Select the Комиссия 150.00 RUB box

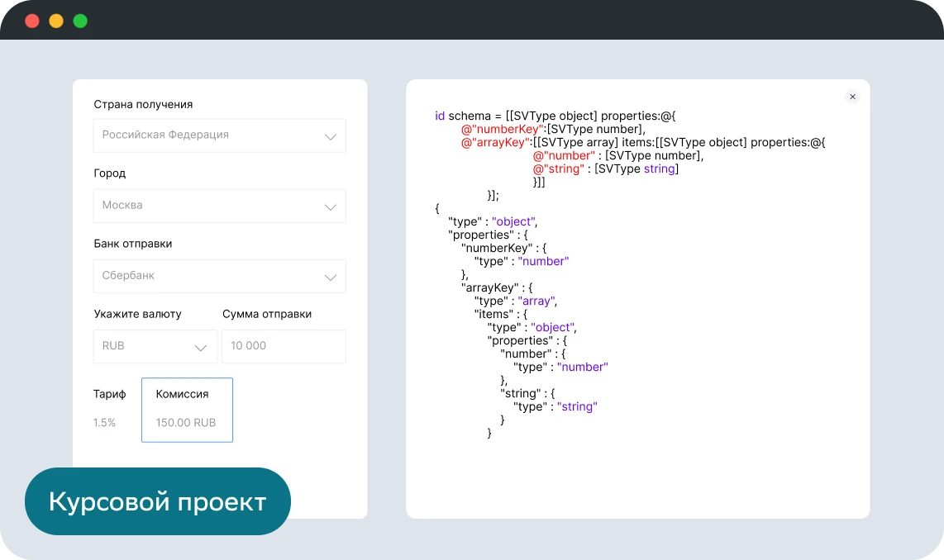187,410
